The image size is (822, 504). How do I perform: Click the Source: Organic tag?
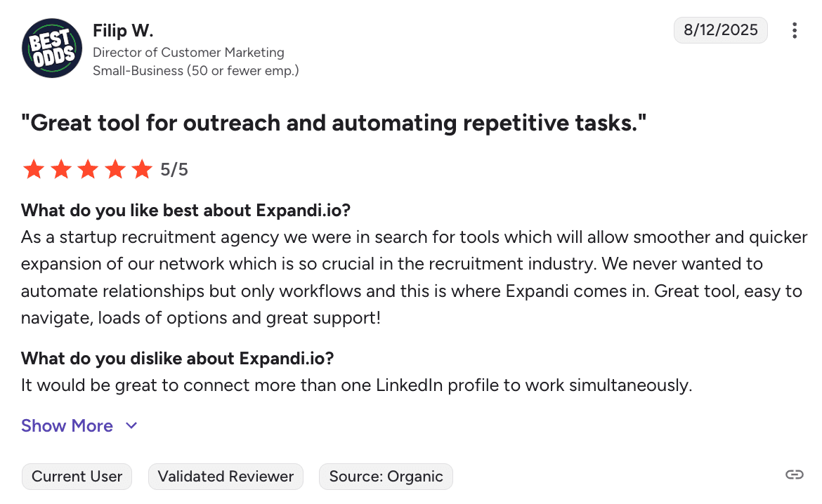(x=386, y=477)
